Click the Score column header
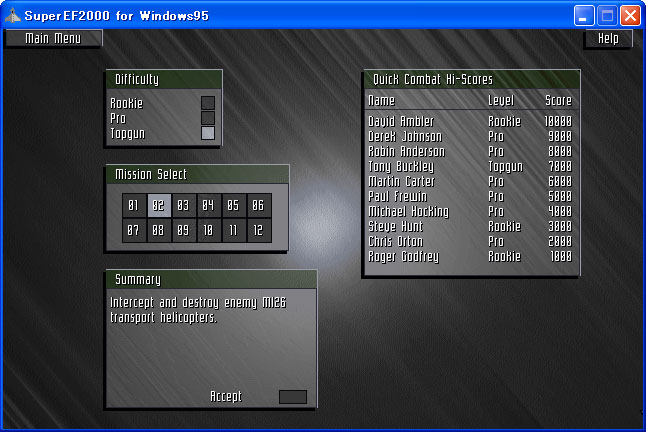This screenshot has width=646, height=432. [x=558, y=100]
